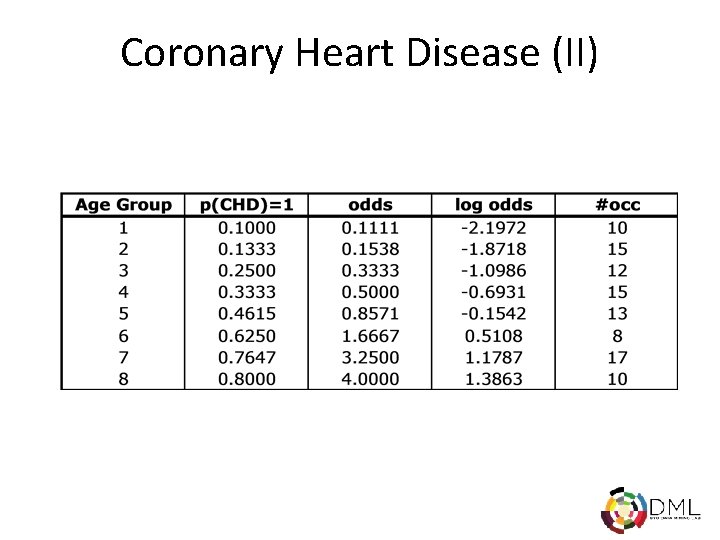Click the #occ value 8
Screen dimensions: 720x540
pos(617,336)
